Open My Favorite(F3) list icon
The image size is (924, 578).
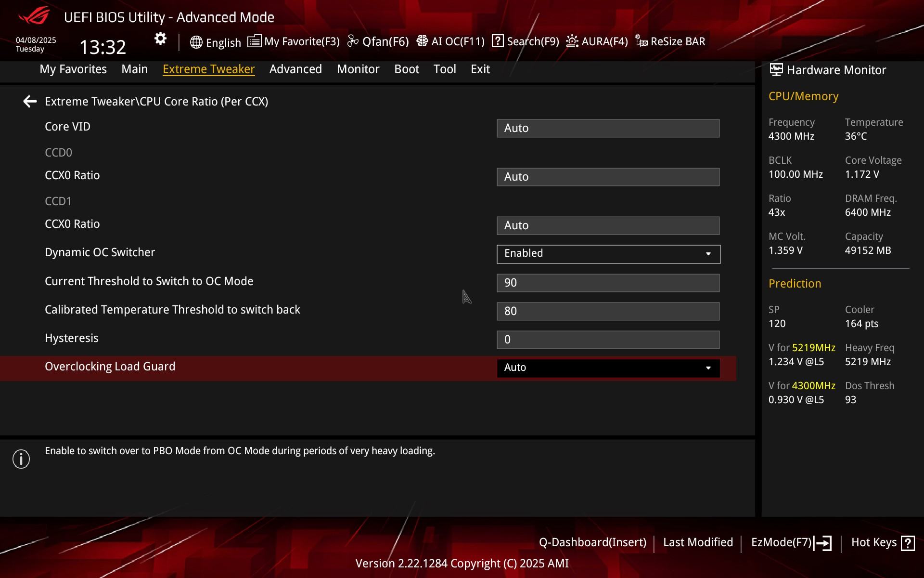pyautogui.click(x=255, y=41)
